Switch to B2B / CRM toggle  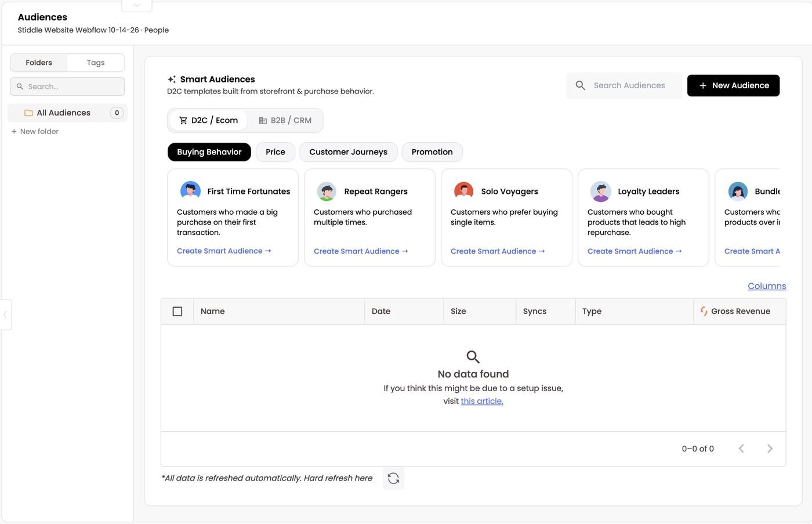[x=285, y=120]
